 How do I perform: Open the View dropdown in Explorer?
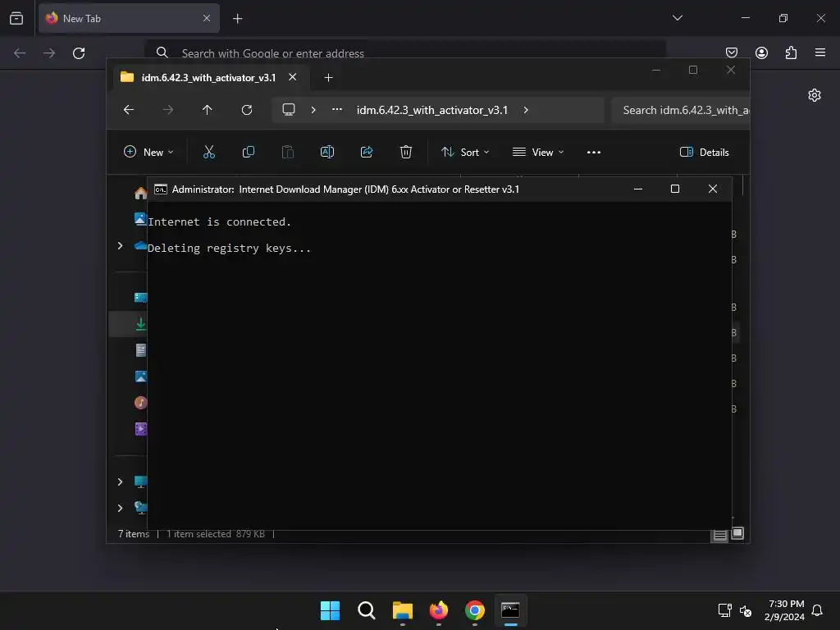[x=538, y=152]
